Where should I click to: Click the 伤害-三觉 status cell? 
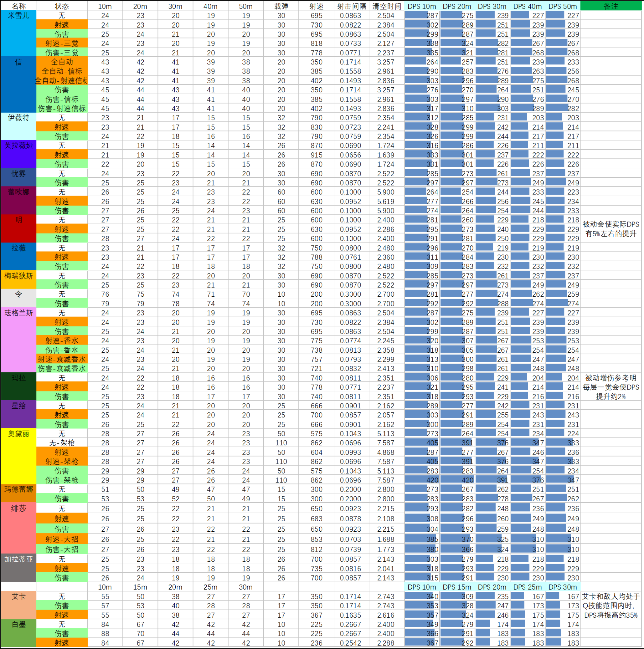point(62,52)
